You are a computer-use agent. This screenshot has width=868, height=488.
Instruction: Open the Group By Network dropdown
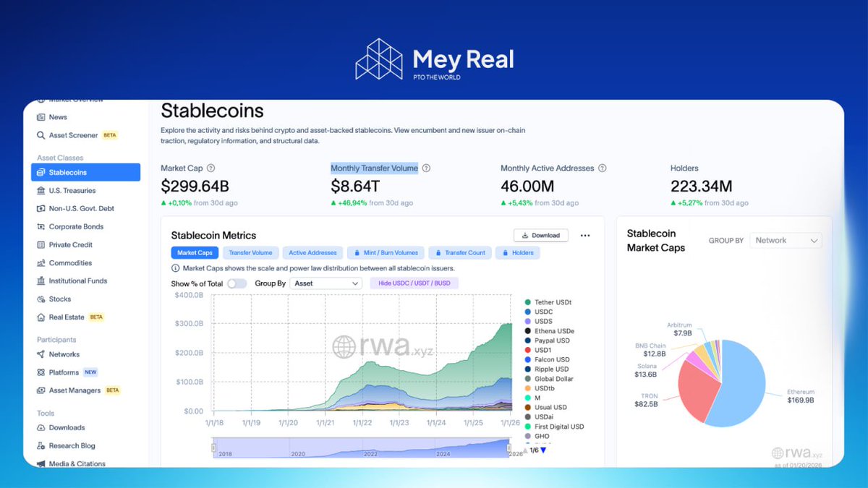click(786, 240)
